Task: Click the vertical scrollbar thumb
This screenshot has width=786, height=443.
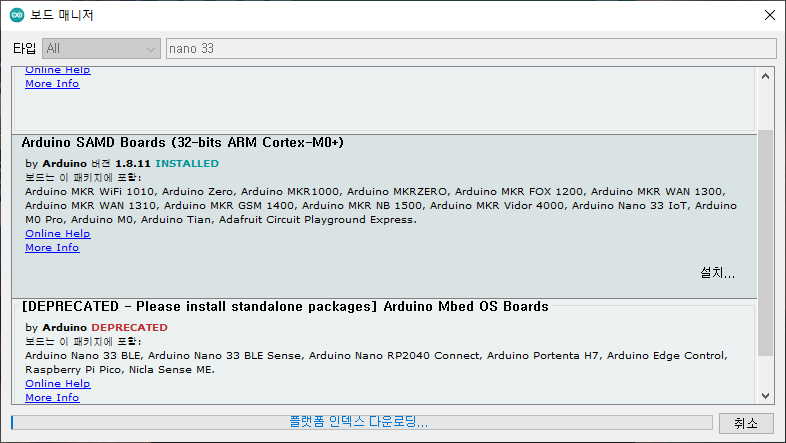Action: click(765, 243)
